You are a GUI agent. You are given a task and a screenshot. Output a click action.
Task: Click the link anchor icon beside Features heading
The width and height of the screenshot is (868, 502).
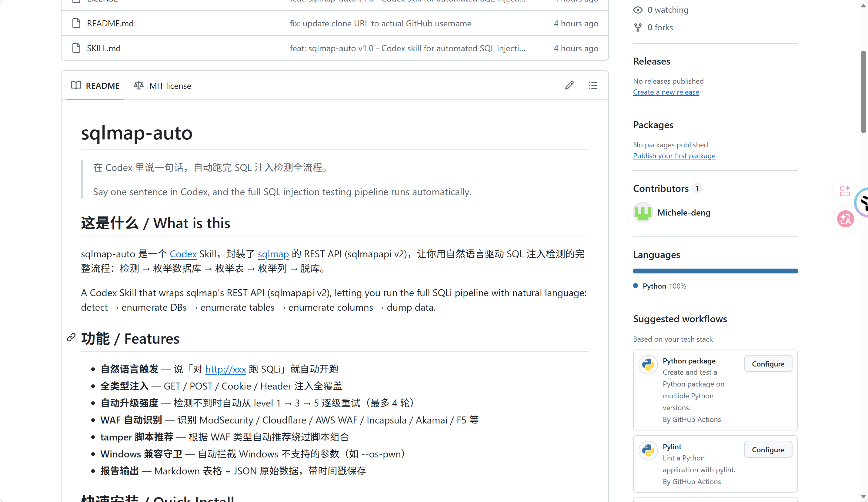point(71,337)
